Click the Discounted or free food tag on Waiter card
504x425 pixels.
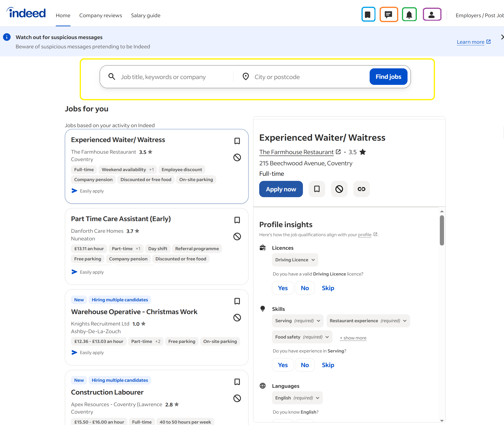(146, 179)
